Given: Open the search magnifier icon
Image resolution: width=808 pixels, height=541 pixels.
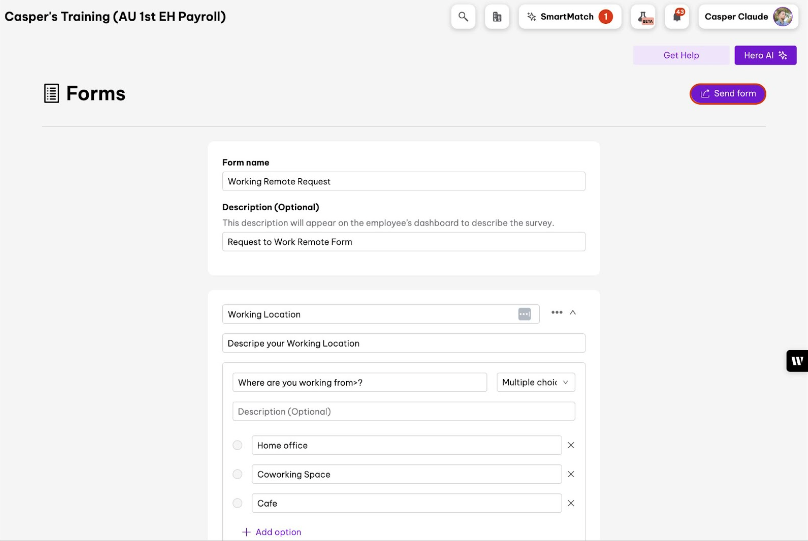Looking at the screenshot, I should (463, 17).
